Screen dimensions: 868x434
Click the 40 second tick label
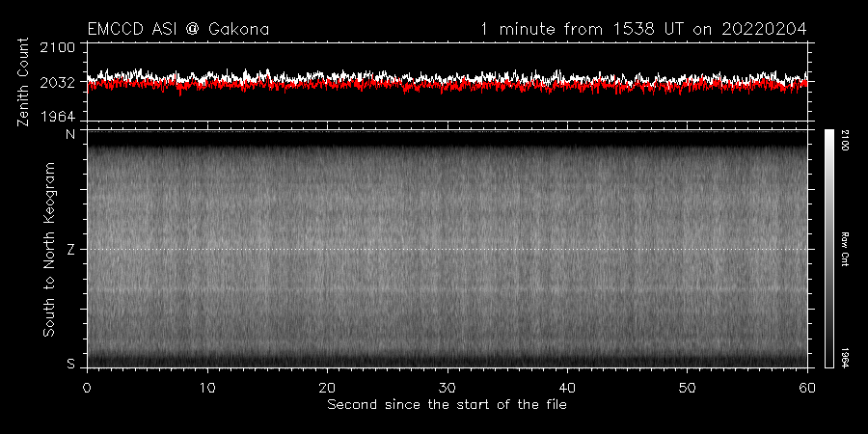[567, 387]
